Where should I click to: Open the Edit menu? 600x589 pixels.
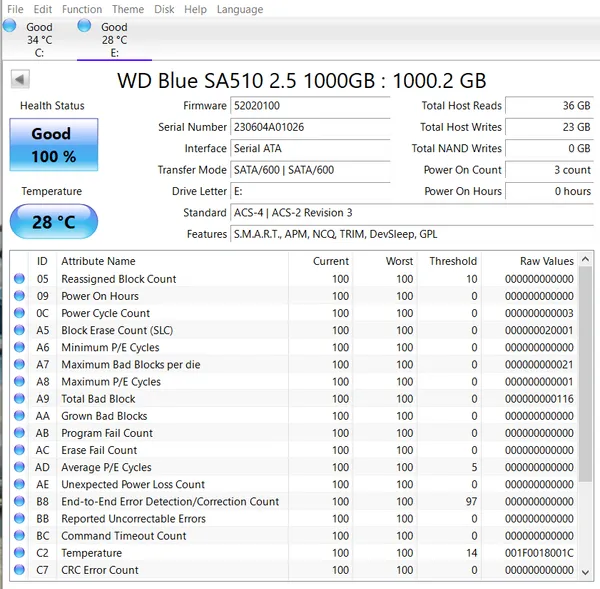coord(42,9)
